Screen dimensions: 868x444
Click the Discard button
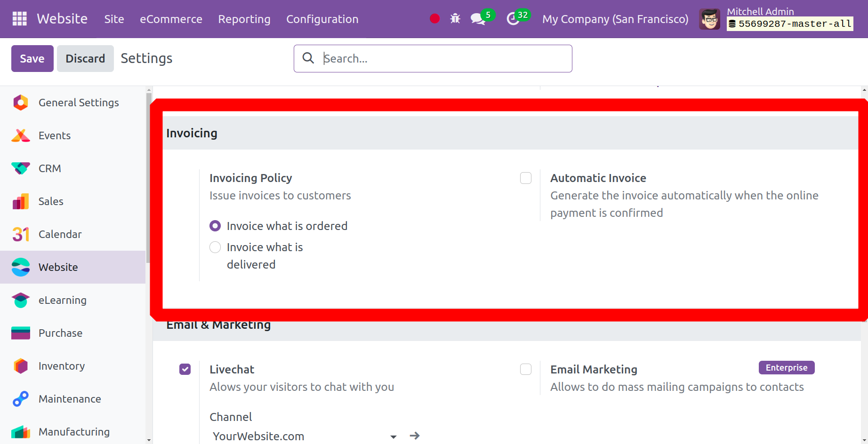coord(85,58)
